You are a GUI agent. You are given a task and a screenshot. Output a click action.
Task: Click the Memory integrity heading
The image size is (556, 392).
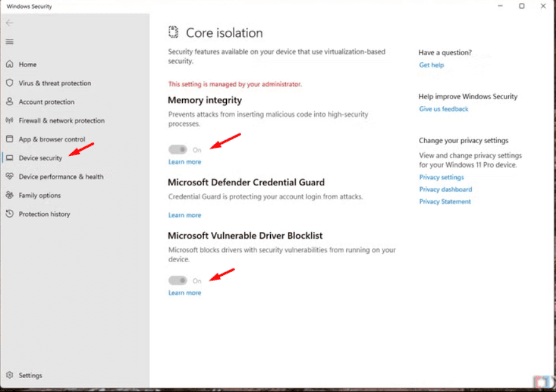[205, 101]
